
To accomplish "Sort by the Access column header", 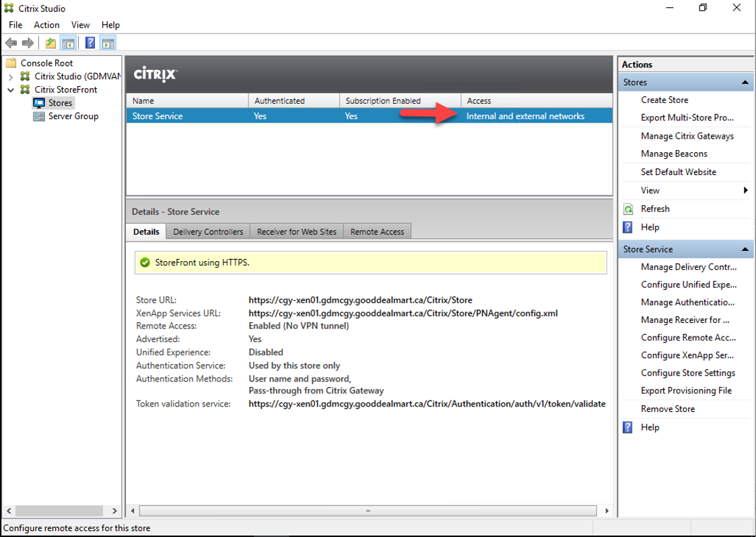I will point(537,101).
